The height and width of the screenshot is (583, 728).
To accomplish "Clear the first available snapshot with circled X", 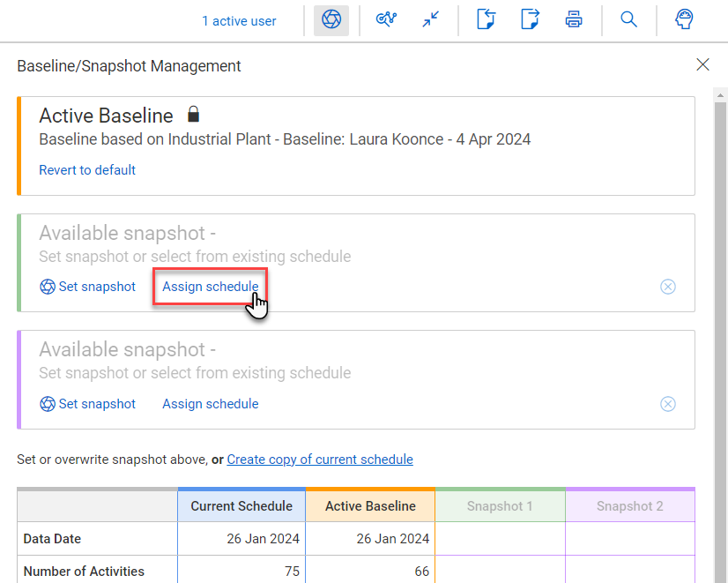I will point(668,286).
